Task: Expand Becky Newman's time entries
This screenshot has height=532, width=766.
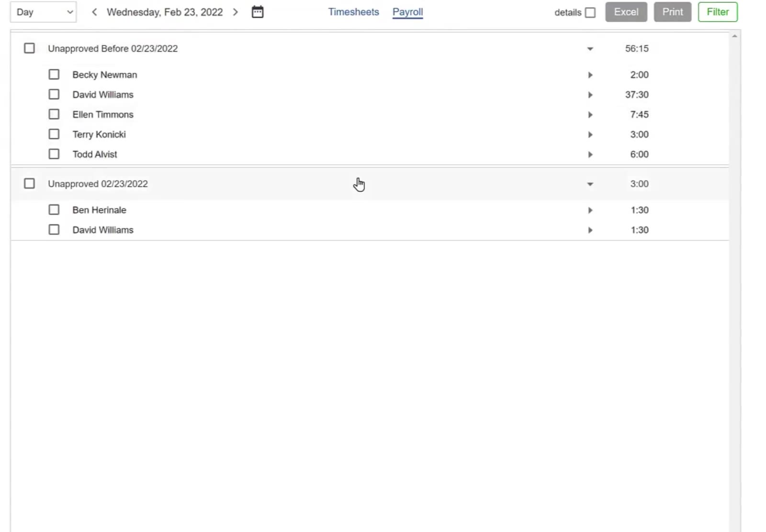Action: [x=590, y=75]
